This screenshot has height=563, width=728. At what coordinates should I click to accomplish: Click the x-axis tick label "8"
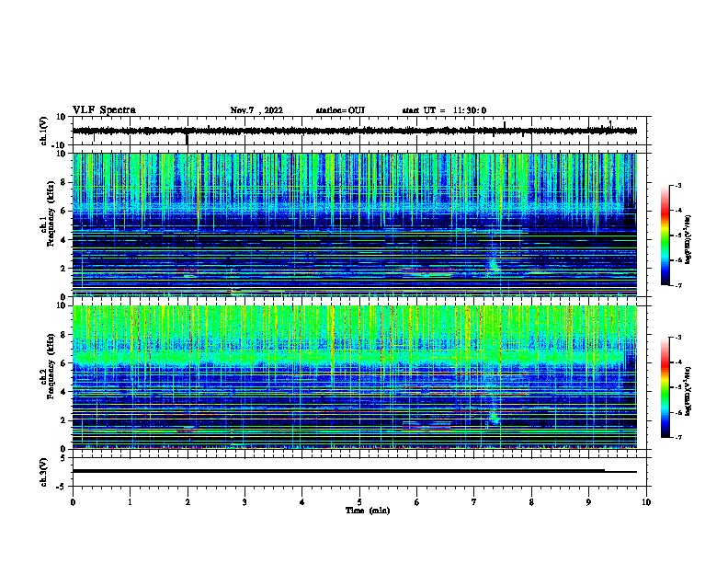(x=531, y=502)
